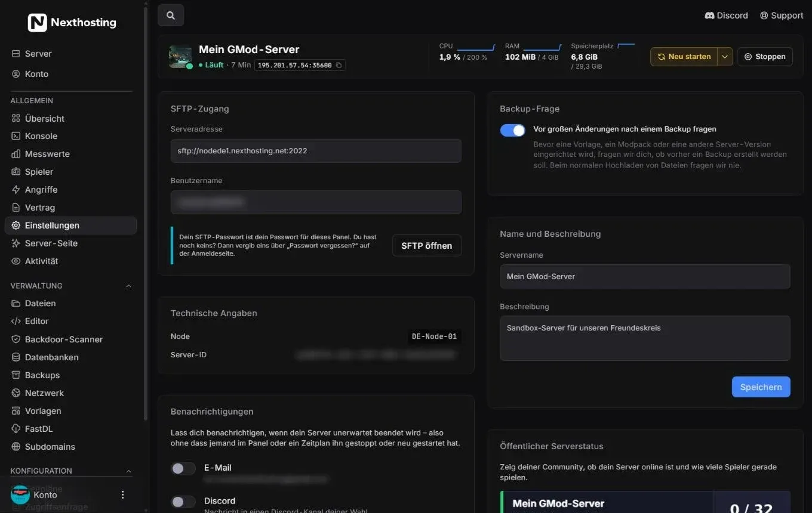Click the Subdomains globe icon
This screenshot has width=812, height=513.
[x=16, y=447]
